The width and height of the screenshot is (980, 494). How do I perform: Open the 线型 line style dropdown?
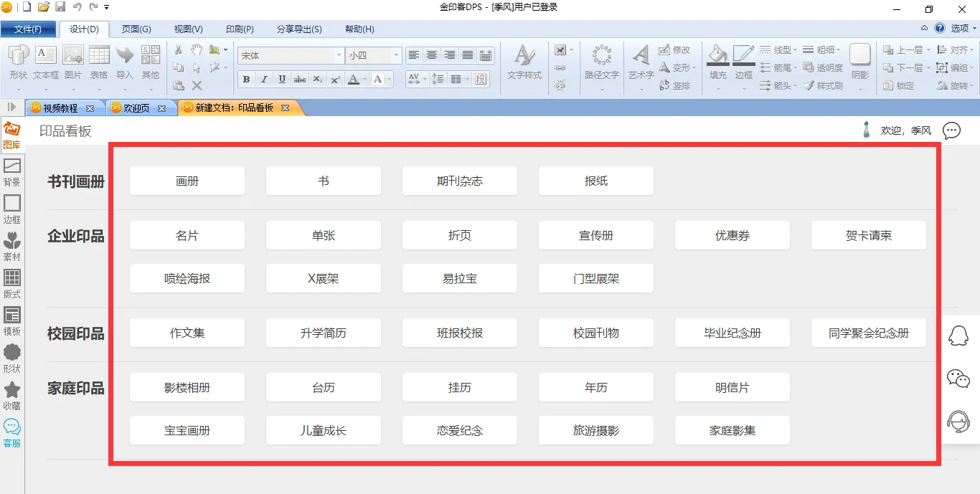point(778,49)
